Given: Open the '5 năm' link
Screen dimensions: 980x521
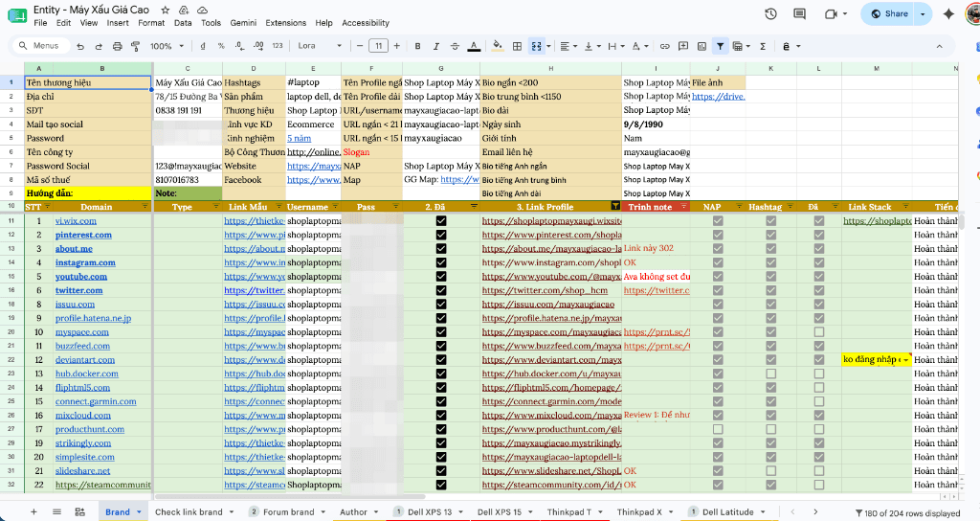Looking at the screenshot, I should (x=299, y=138).
